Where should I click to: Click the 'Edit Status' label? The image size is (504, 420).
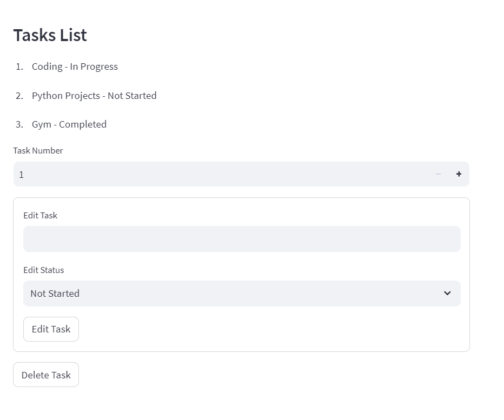44,270
